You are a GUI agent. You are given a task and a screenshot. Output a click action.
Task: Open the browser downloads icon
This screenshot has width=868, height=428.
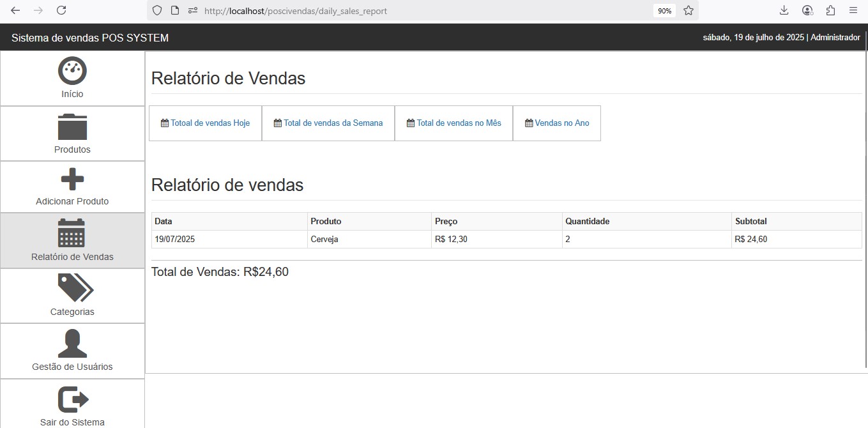pos(784,10)
